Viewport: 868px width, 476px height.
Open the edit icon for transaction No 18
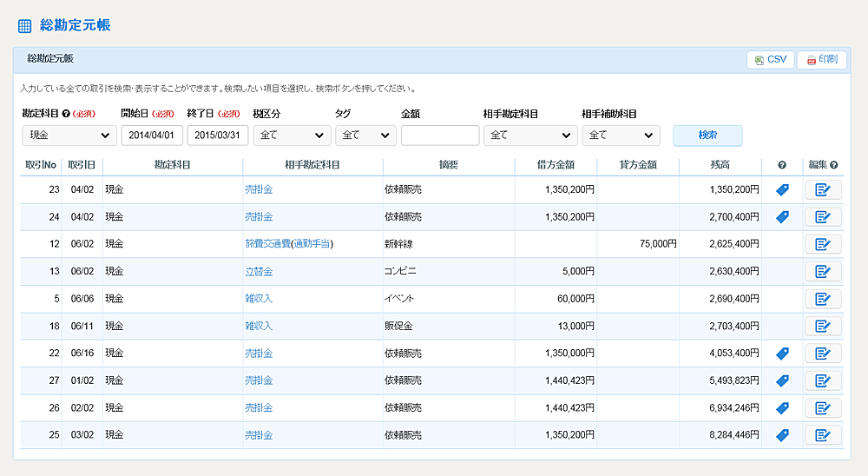coord(823,326)
